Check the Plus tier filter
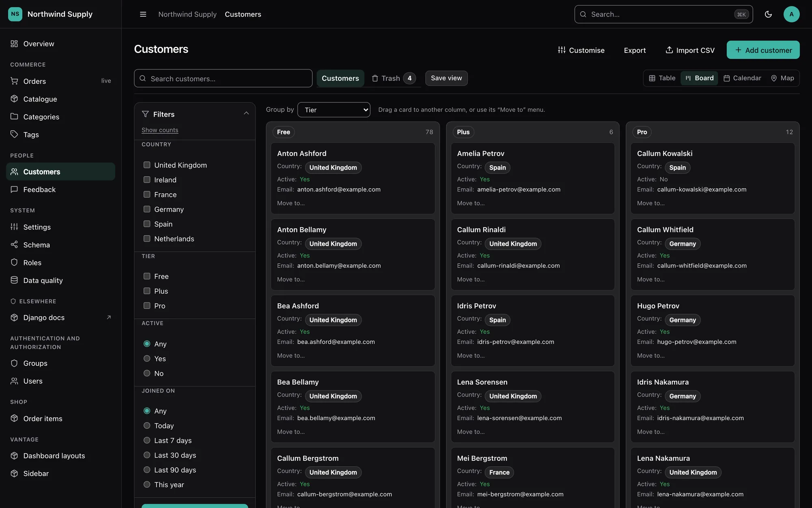 [x=147, y=291]
